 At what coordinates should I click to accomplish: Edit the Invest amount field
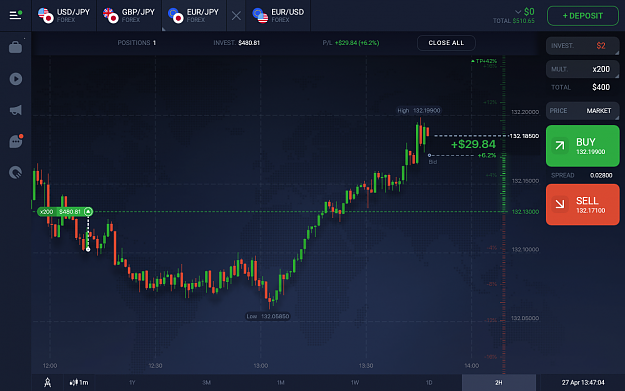point(582,46)
